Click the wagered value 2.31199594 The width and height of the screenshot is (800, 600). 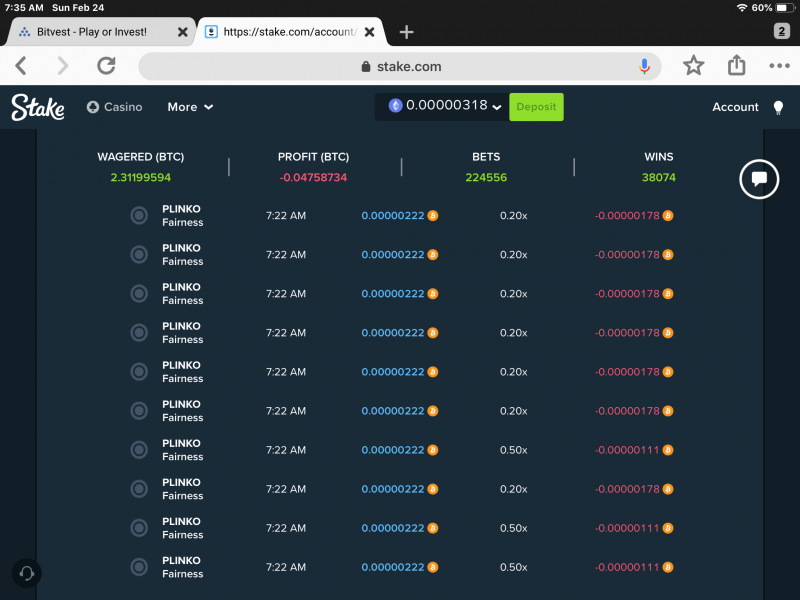click(141, 178)
